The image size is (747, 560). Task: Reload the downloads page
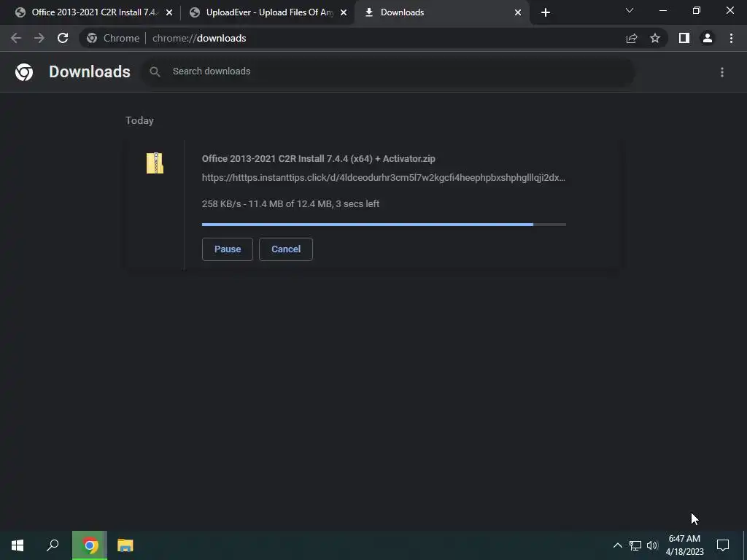pyautogui.click(x=63, y=38)
